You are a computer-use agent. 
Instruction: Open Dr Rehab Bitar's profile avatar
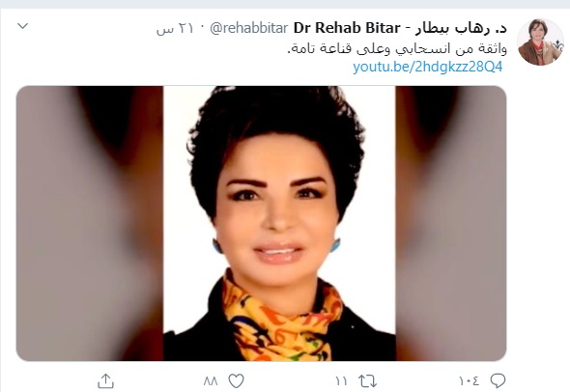(540, 42)
